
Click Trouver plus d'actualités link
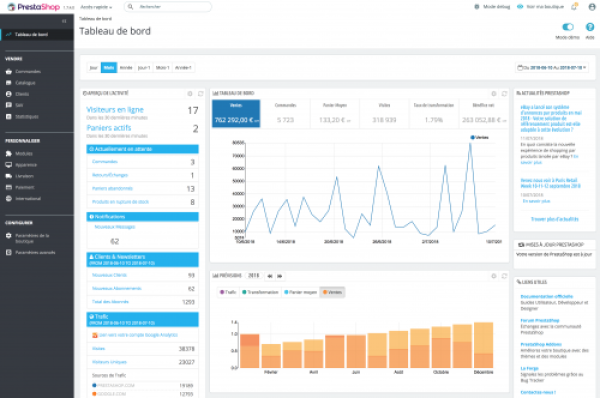coord(554,219)
